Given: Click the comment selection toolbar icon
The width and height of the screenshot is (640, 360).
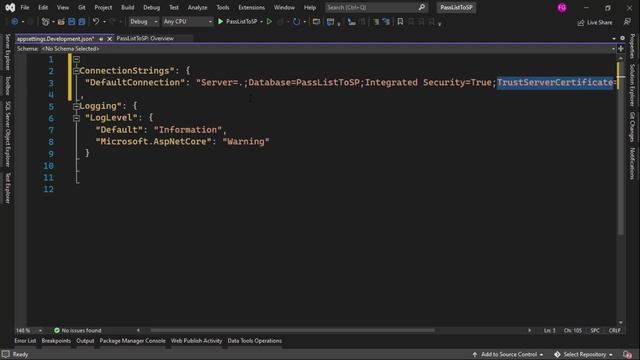Looking at the screenshot, I should point(376,22).
